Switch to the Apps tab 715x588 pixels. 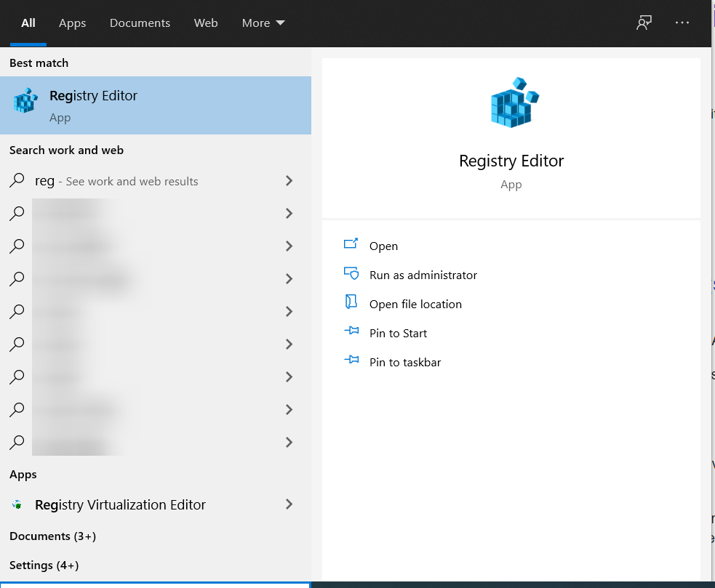coord(72,23)
